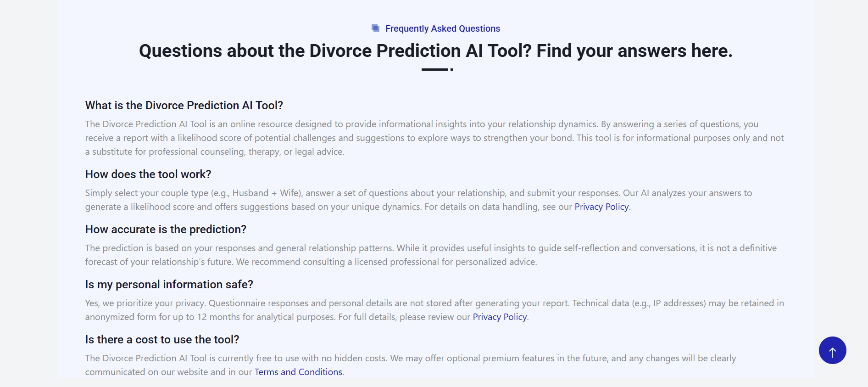Select the "How accurate is the prediction?" question
This screenshot has width=868, height=387.
point(166,230)
